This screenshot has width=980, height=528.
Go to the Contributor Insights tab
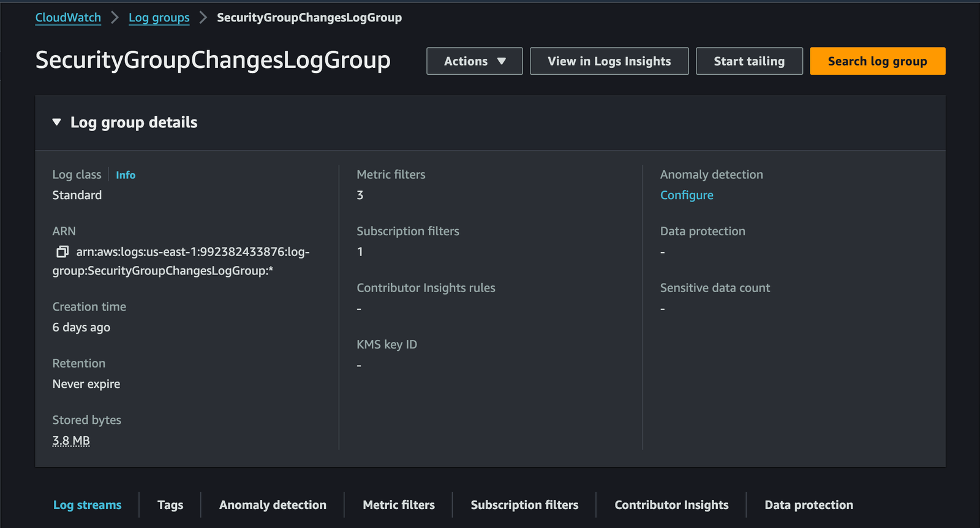tap(671, 505)
